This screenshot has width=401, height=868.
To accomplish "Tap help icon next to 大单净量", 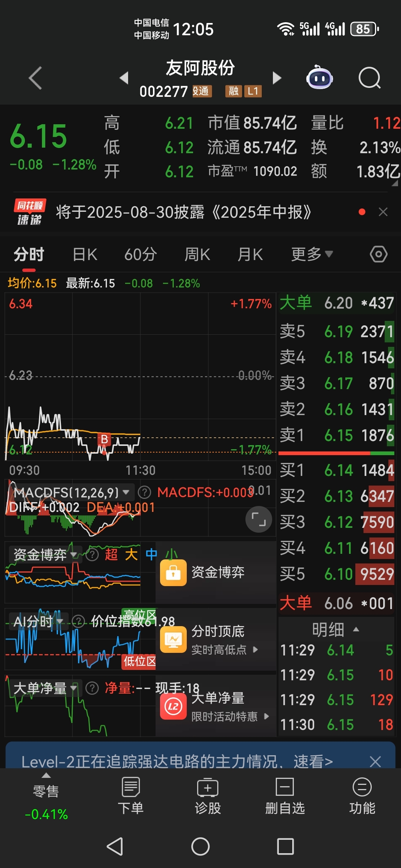I will click(92, 688).
